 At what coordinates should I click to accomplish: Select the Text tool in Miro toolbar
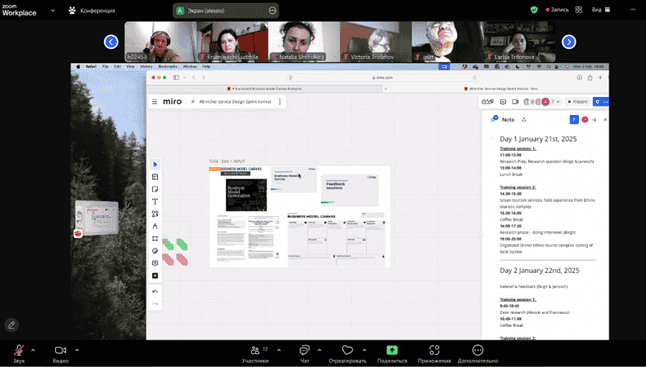tap(155, 201)
